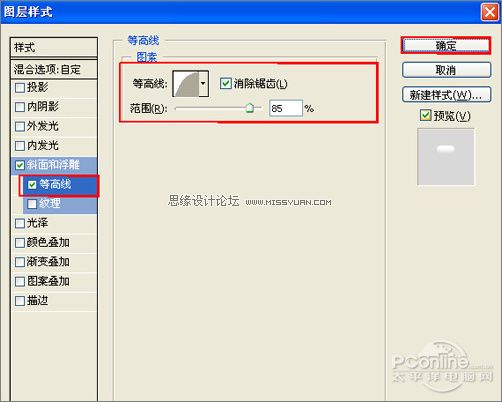The height and width of the screenshot is (402, 502).
Task: Select the 颜色叠加 row label
Action: point(48,242)
